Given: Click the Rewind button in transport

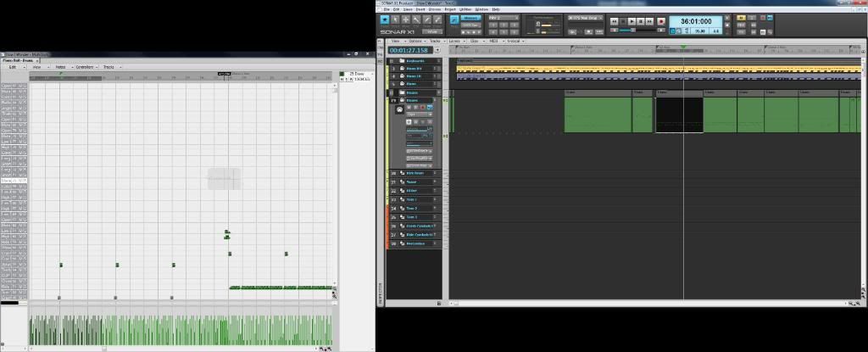Looking at the screenshot, I should 614,21.
